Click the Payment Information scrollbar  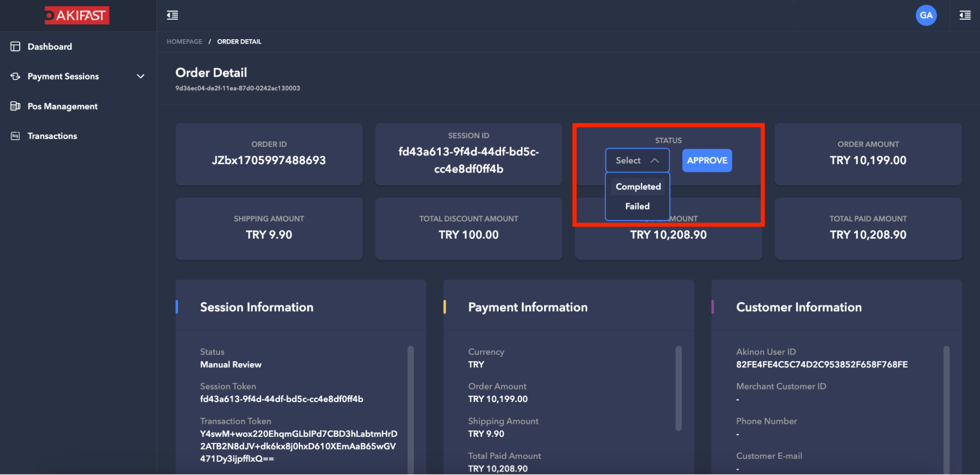click(x=678, y=388)
